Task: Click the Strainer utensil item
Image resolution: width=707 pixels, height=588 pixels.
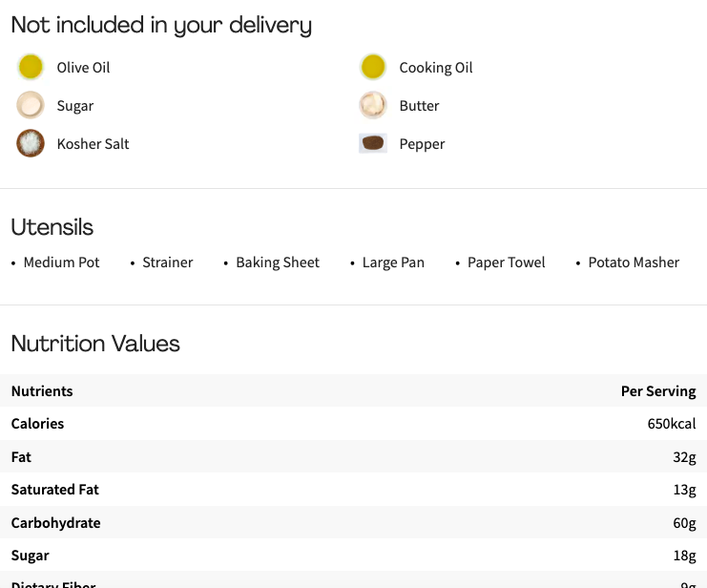Action: (168, 262)
